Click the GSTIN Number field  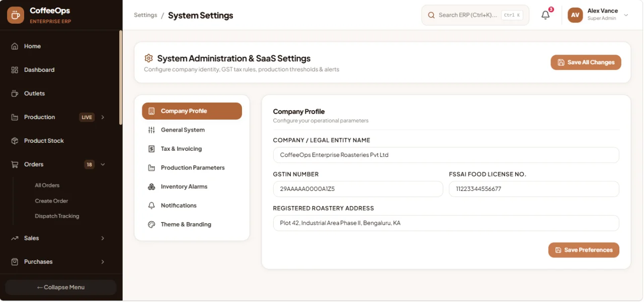[358, 189]
